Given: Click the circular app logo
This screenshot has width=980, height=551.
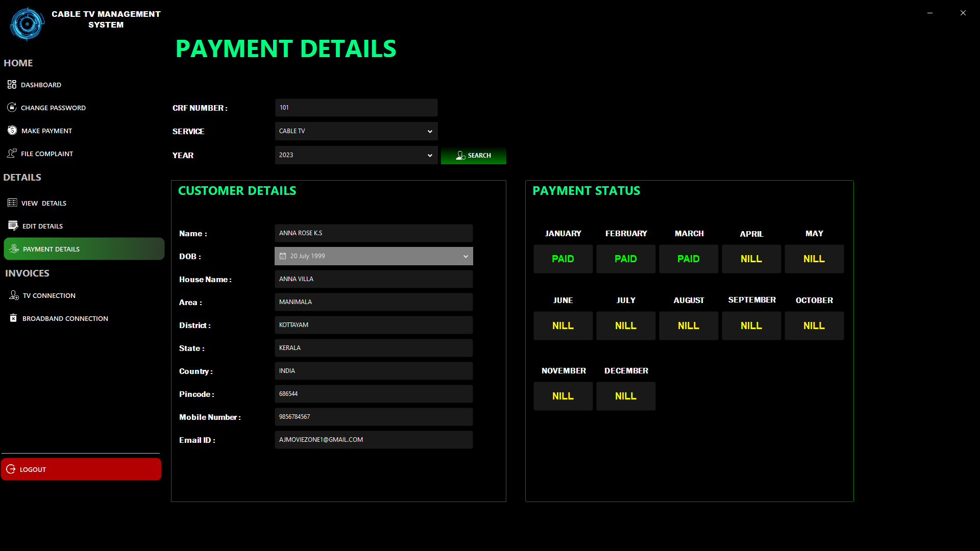Looking at the screenshot, I should pos(27,24).
